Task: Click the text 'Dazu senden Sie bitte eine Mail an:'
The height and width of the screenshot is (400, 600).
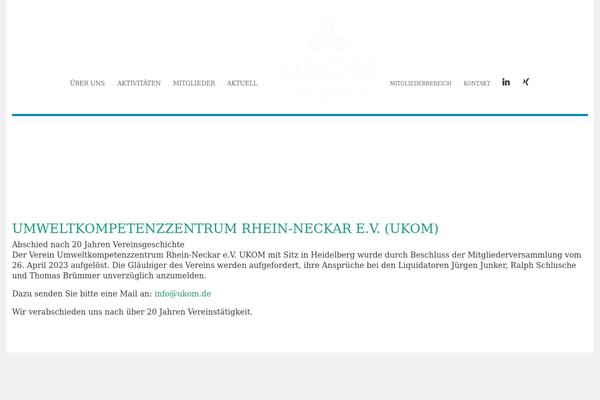Action: point(82,294)
